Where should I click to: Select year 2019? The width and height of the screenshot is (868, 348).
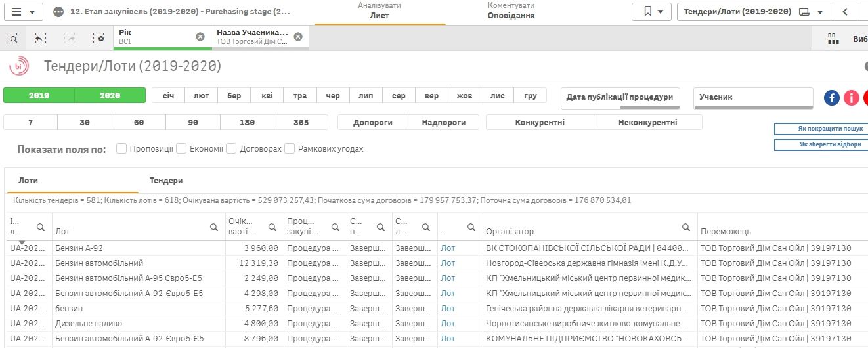click(x=39, y=96)
